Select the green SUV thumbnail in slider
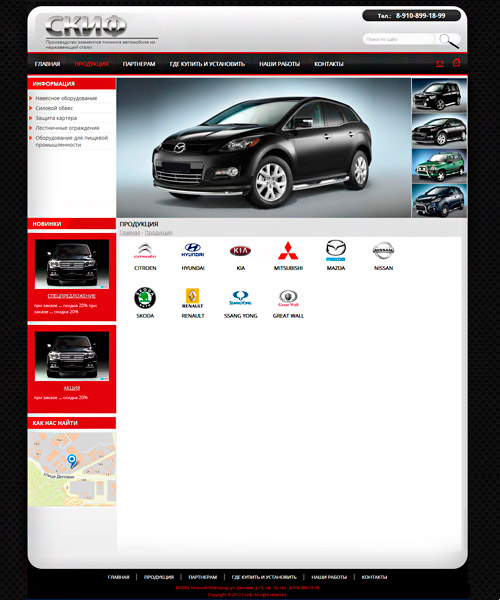 coord(439,166)
